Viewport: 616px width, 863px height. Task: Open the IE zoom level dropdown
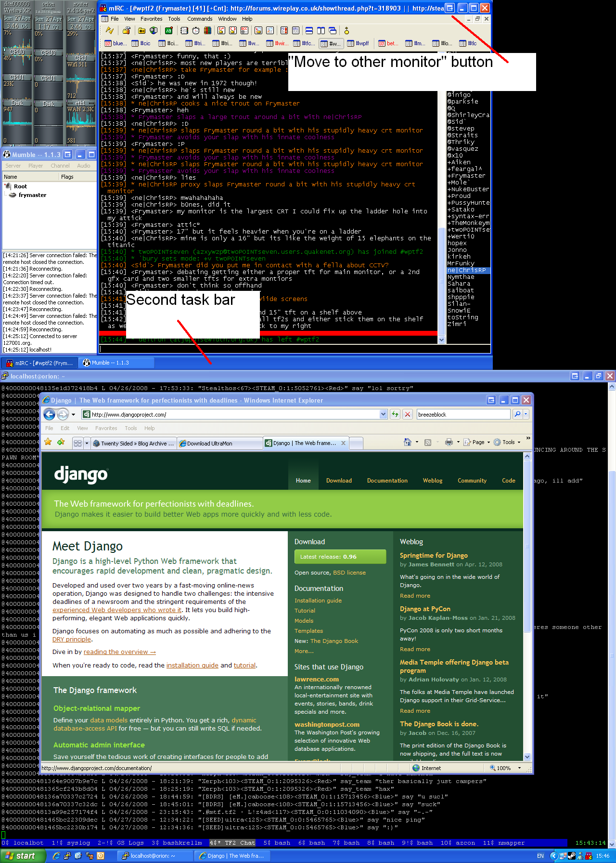519,768
